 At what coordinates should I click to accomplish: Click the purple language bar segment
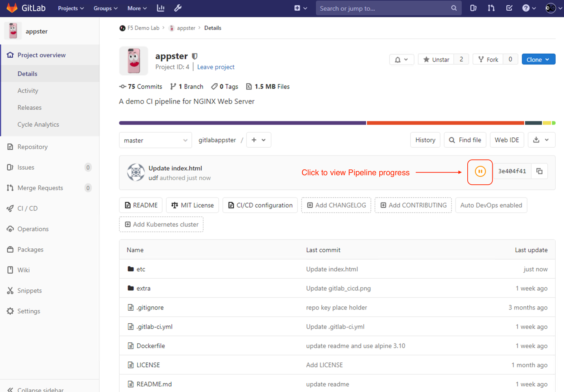pos(243,123)
